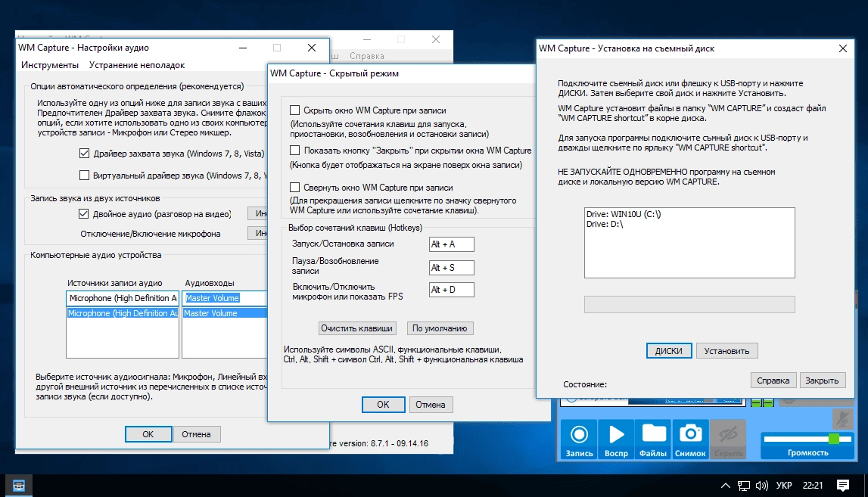
Task: Click the Alt + A hotkey field
Action: pos(451,244)
